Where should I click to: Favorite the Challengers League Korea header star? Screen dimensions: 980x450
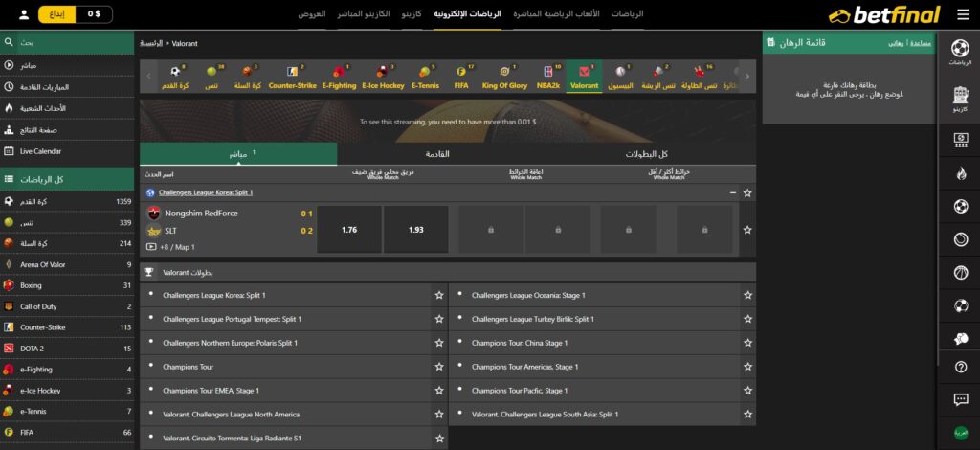746,193
